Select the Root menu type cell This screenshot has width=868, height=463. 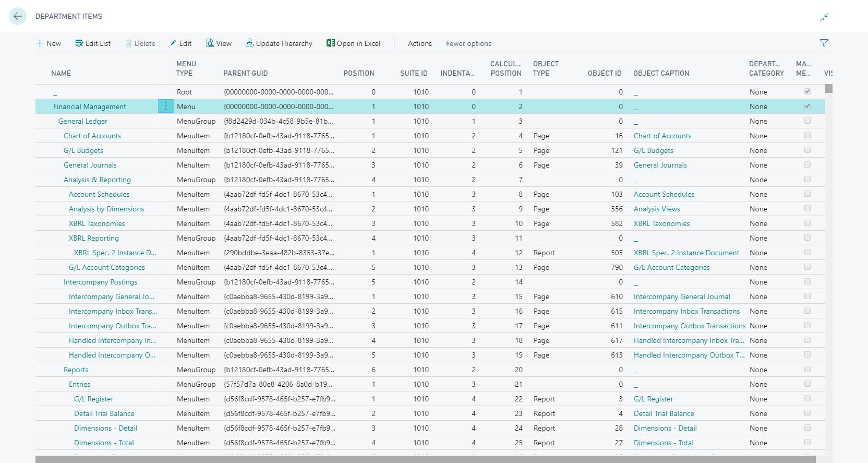click(184, 92)
